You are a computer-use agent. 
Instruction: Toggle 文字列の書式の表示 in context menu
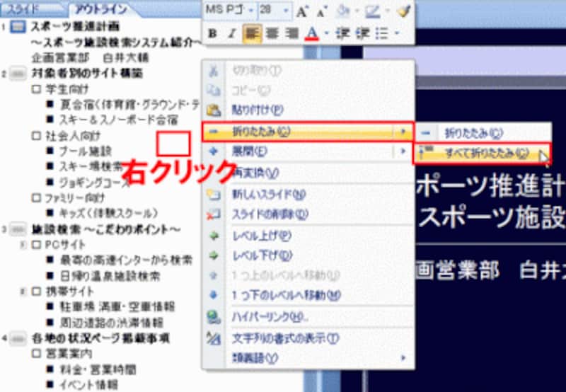[308, 339]
